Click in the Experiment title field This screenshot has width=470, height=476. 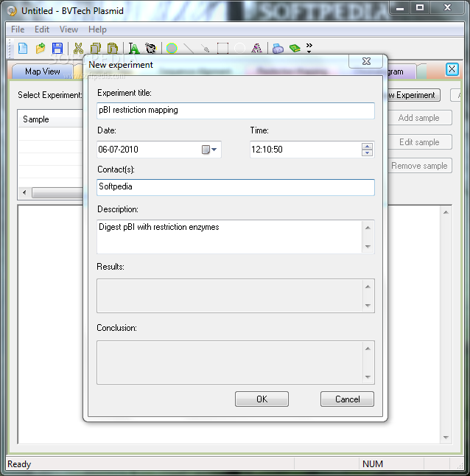click(x=236, y=111)
